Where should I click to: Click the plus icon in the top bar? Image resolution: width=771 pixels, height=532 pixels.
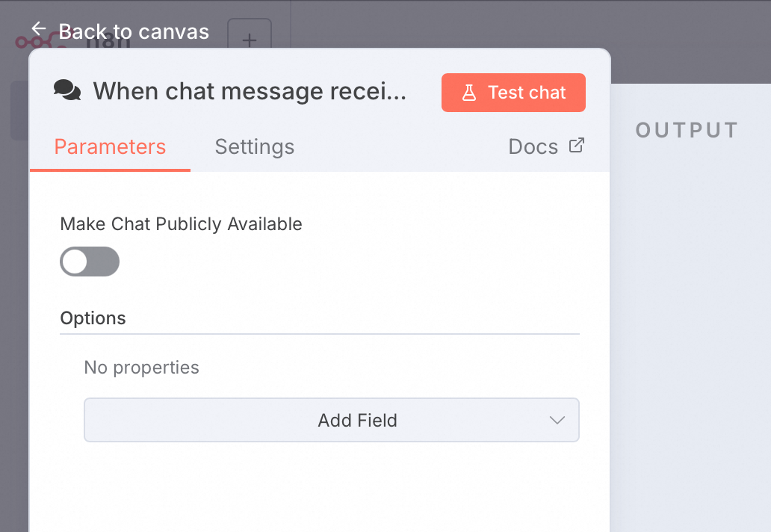(x=250, y=40)
